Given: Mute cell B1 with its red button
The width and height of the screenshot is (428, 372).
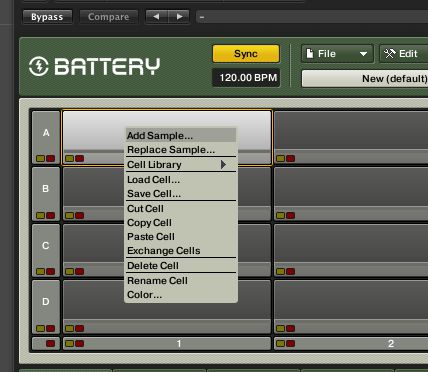Looking at the screenshot, I should [x=79, y=215].
